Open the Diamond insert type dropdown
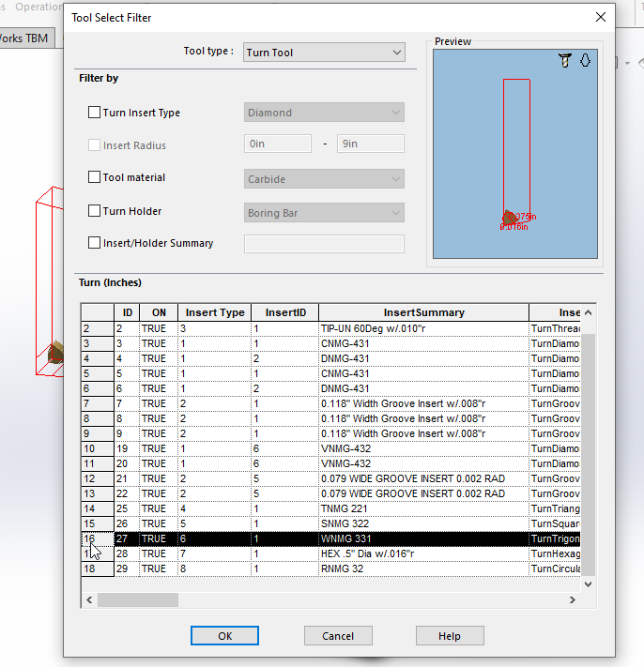This screenshot has width=644, height=667. [324, 113]
